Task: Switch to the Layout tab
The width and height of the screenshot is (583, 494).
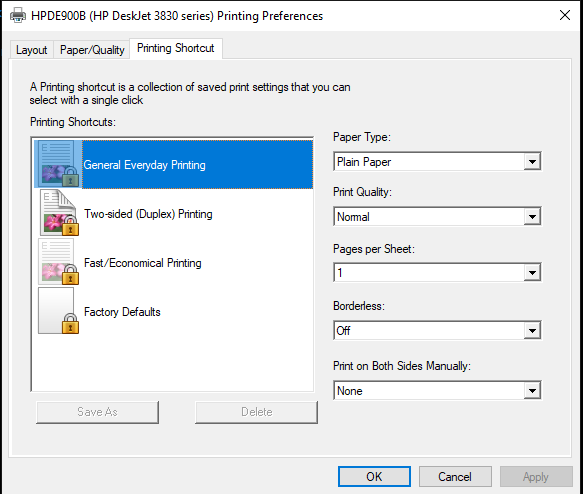Action: pyautogui.click(x=32, y=50)
